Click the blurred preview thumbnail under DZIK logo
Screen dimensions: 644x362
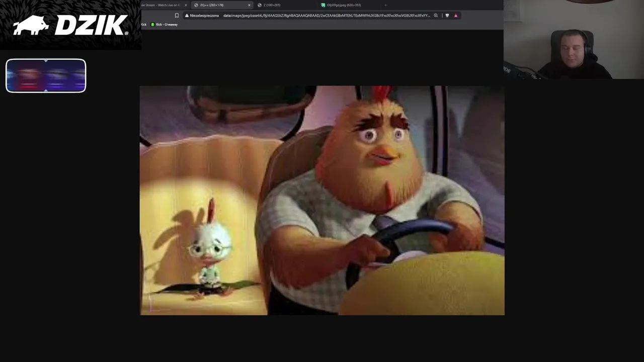pyautogui.click(x=46, y=76)
